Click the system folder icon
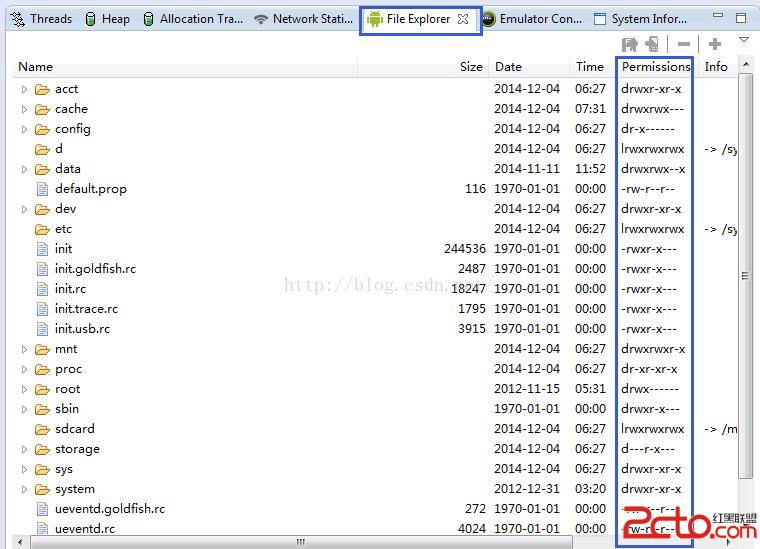 [x=42, y=489]
